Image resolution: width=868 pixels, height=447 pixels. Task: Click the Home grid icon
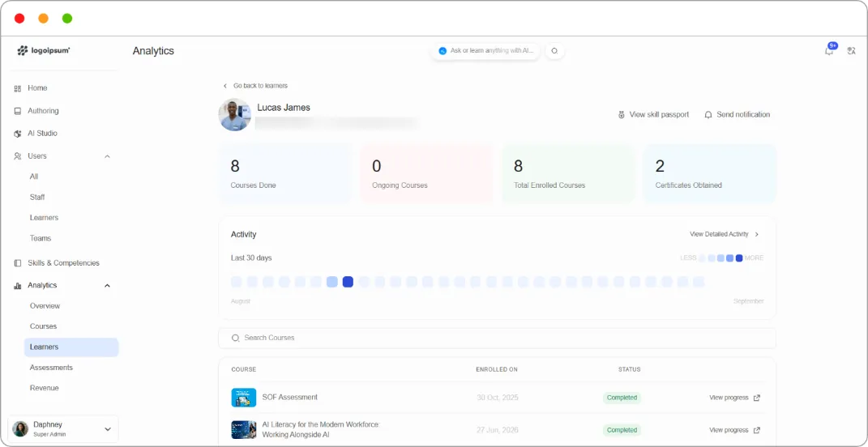coord(18,88)
